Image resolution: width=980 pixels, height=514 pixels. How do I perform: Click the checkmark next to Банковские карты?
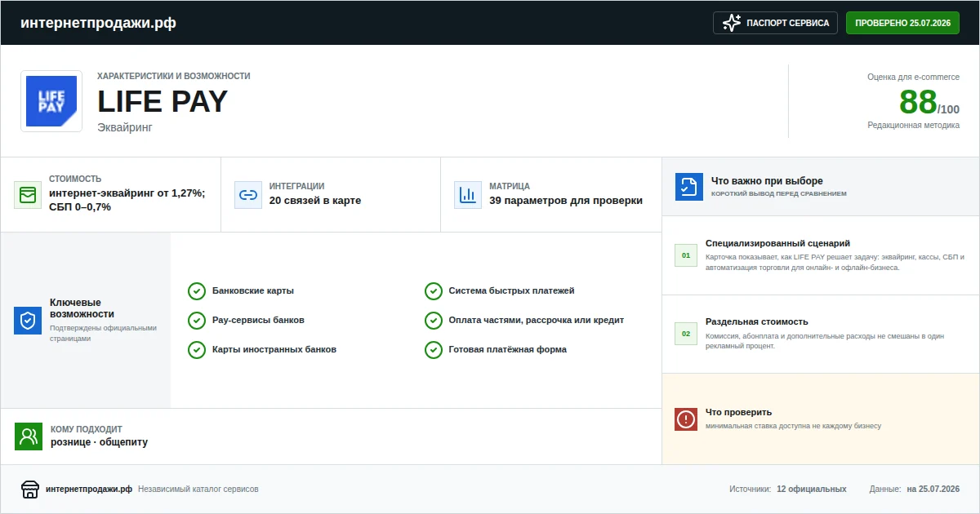tap(196, 291)
